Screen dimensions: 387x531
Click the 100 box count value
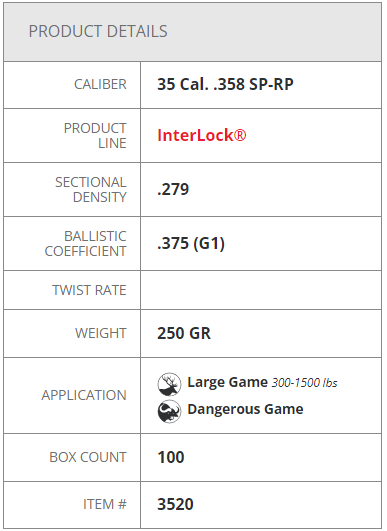171,457
